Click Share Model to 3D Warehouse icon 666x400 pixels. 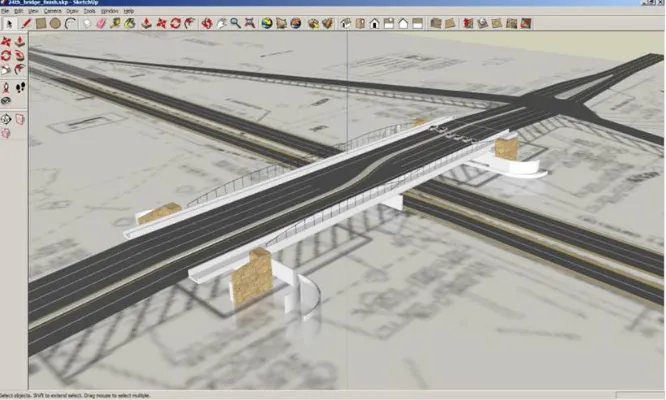click(327, 24)
